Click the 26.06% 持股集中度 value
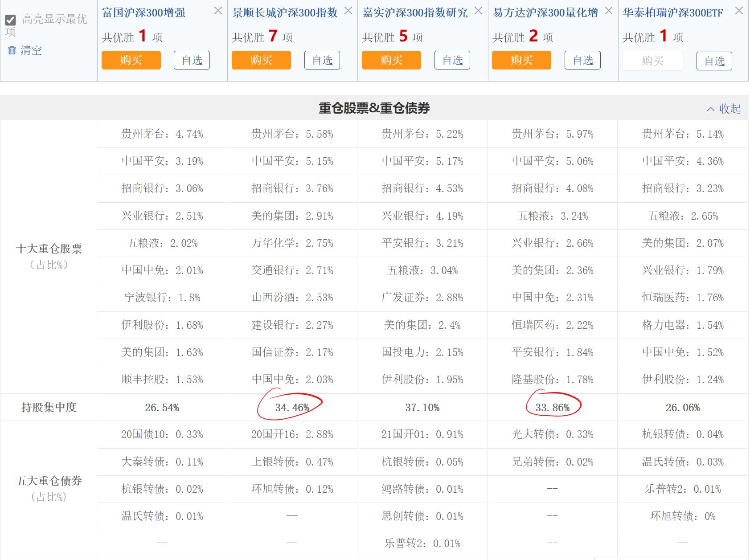 (x=683, y=408)
